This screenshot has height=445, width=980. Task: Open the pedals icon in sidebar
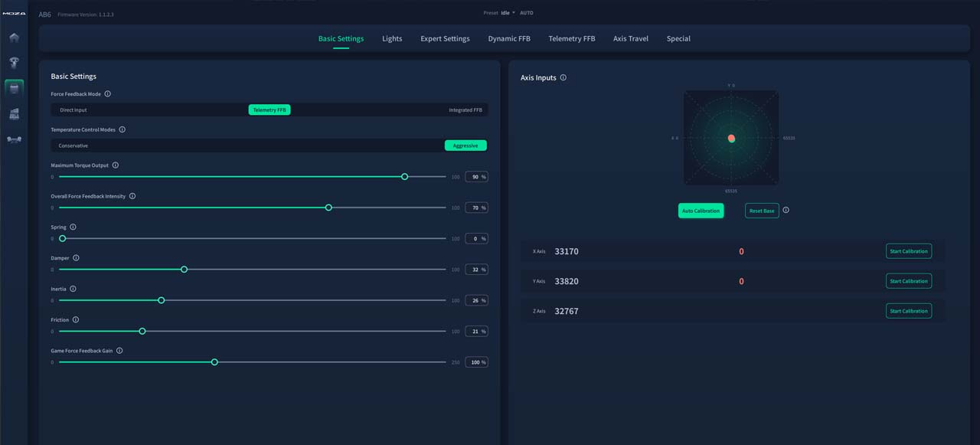point(14,114)
